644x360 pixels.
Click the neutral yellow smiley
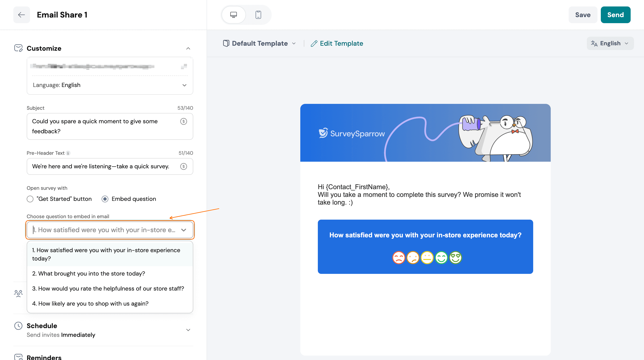pyautogui.click(x=427, y=258)
